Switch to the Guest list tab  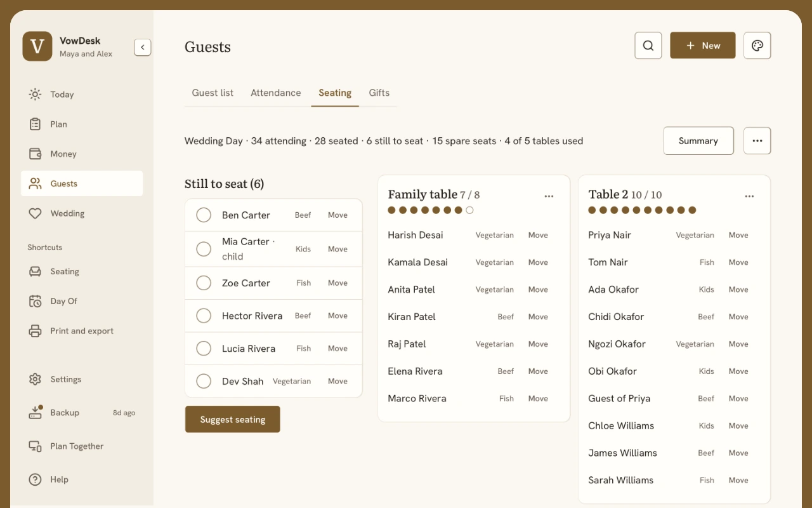[x=213, y=93]
